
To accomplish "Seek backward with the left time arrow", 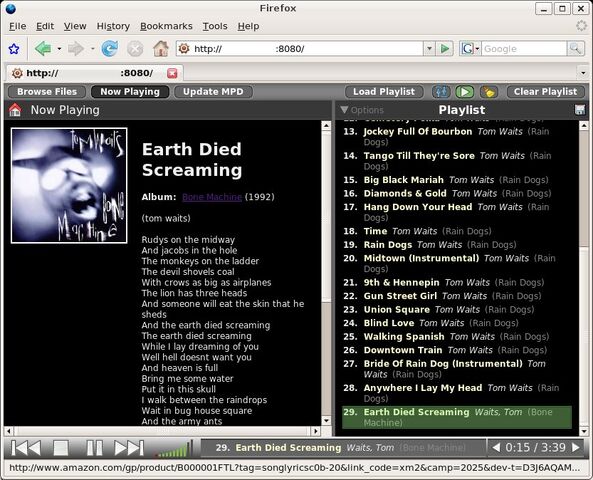I will [496, 447].
